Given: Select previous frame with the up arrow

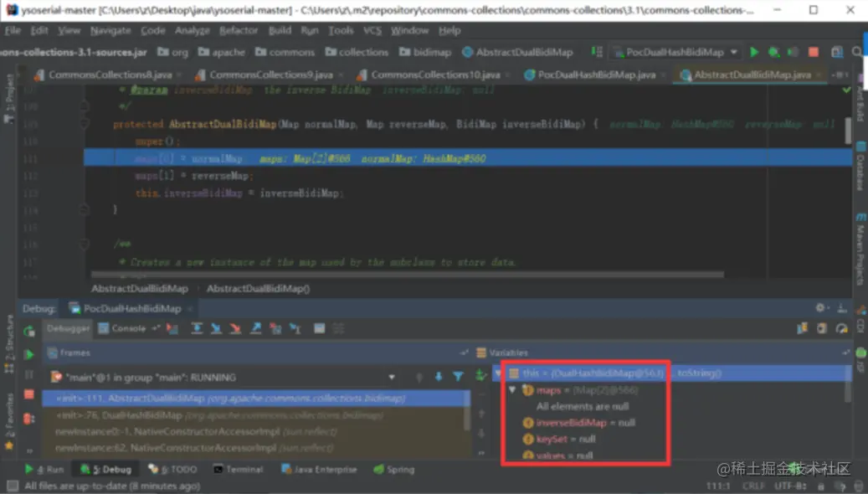Looking at the screenshot, I should point(419,377).
